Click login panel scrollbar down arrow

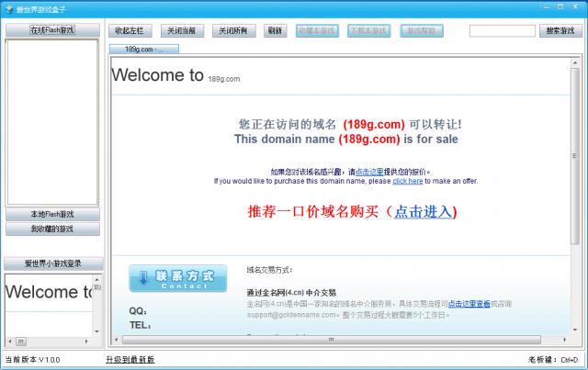click(x=96, y=331)
